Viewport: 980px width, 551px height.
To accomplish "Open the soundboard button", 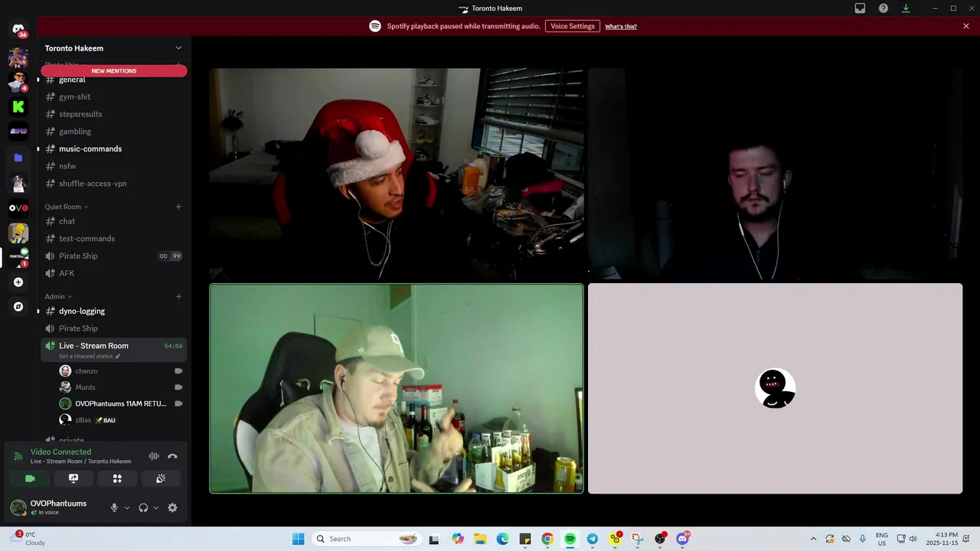I will coord(161,478).
